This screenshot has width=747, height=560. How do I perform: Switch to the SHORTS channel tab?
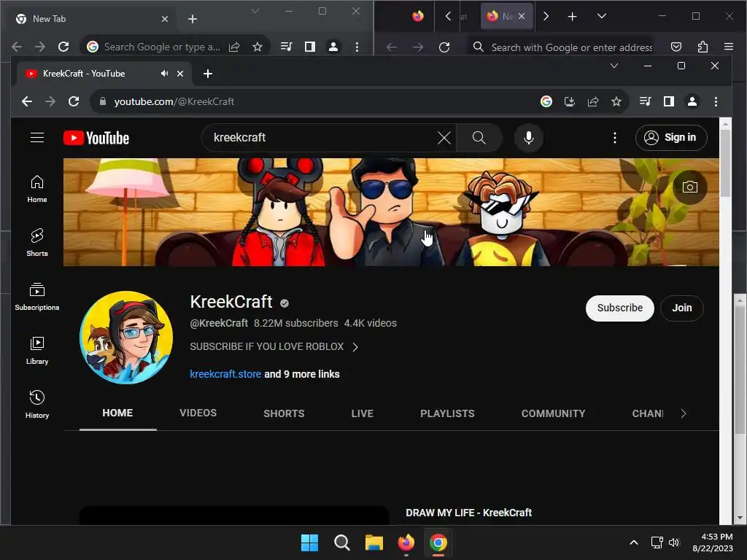(x=284, y=413)
